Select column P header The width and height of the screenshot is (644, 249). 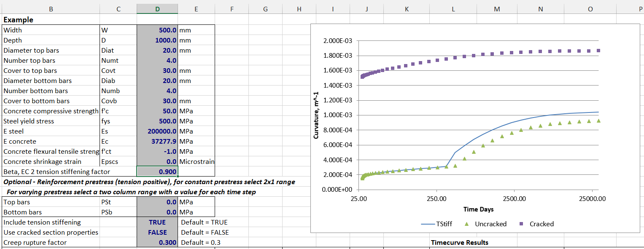[x=641, y=9]
